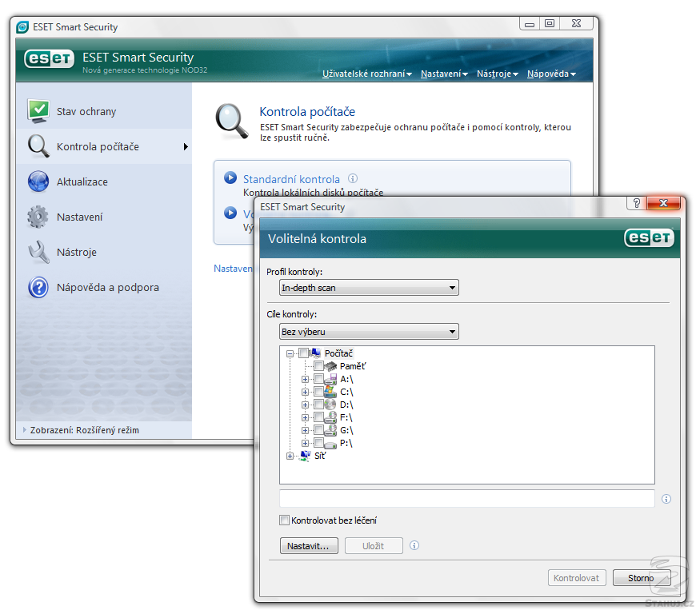
Task: Select Aktualizace in the sidebar
Action: [x=104, y=181]
